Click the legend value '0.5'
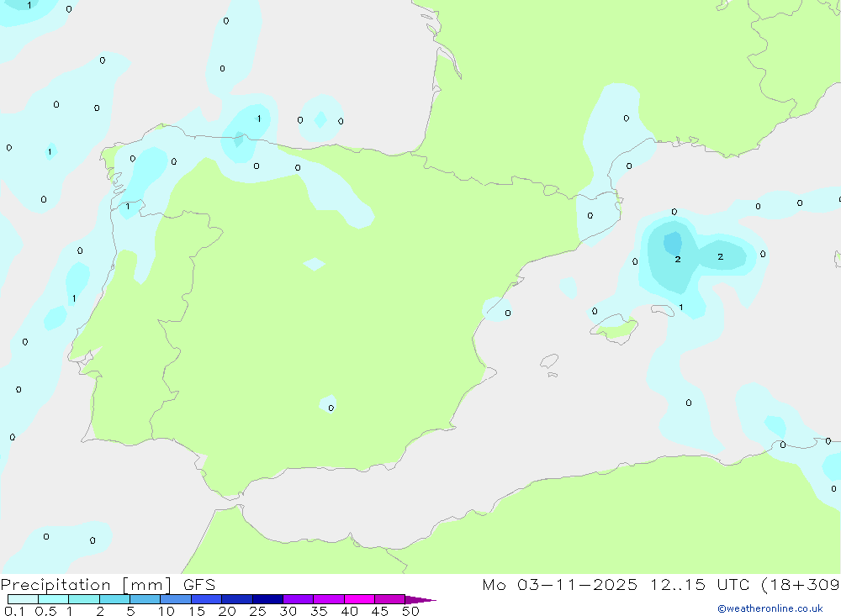This screenshot has height=616, width=841. [45, 611]
